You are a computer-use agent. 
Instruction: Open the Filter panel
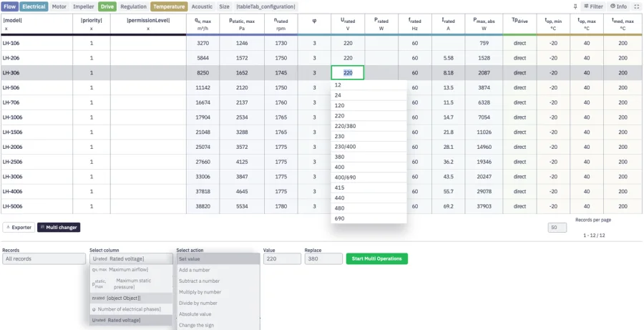point(593,6)
